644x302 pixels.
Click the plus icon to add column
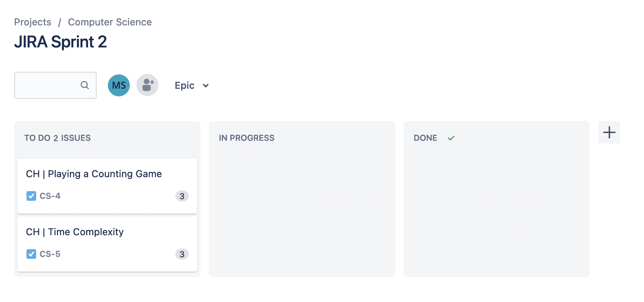click(x=609, y=132)
